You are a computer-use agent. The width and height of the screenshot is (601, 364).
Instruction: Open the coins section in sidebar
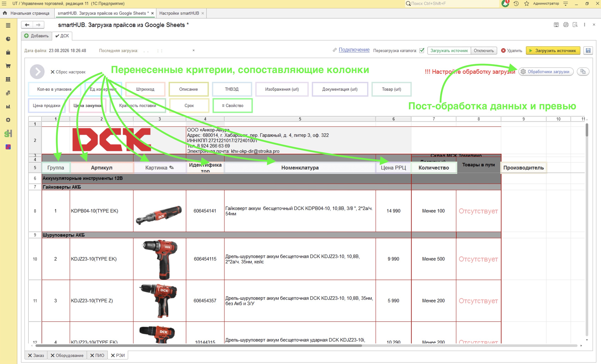pyautogui.click(x=8, y=93)
